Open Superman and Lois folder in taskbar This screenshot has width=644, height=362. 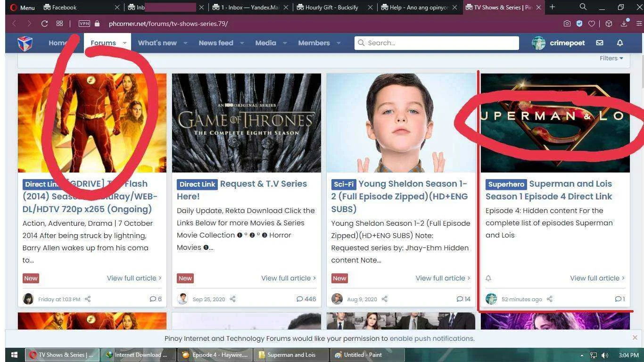click(291, 355)
